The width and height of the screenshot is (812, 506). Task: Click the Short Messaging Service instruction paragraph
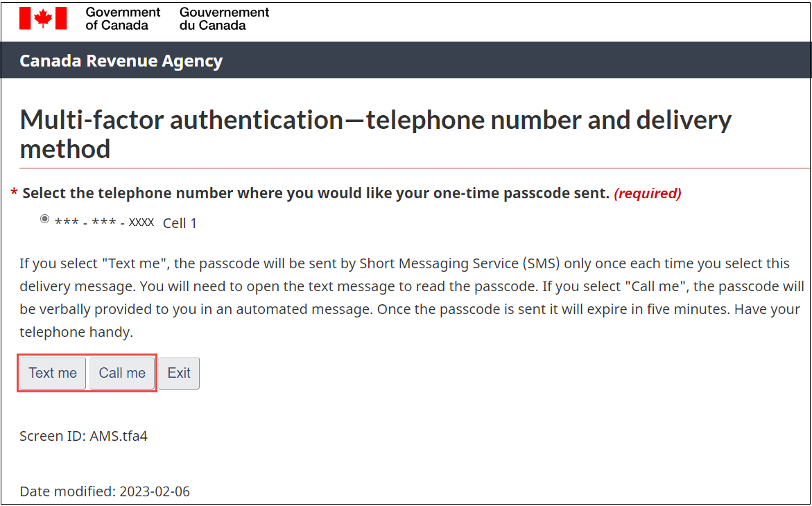click(412, 298)
